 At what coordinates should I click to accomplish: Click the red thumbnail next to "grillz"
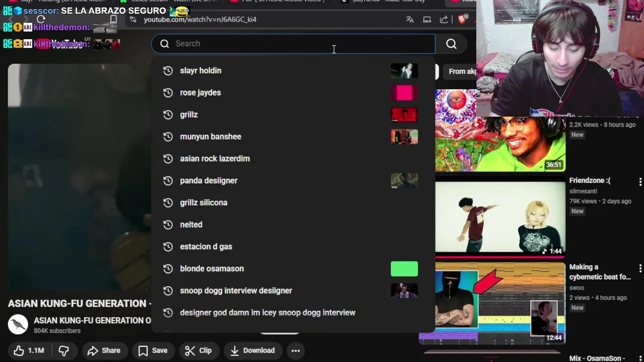(x=405, y=115)
